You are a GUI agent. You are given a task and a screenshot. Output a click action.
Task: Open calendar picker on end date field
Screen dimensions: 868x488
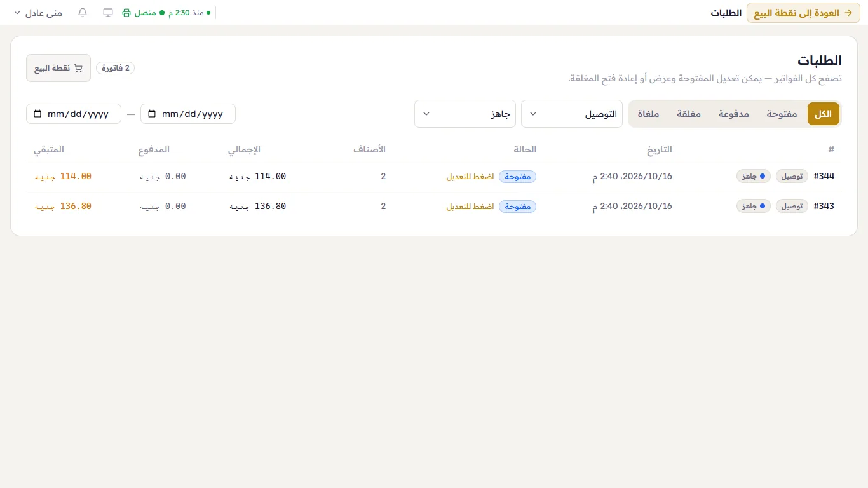37,114
